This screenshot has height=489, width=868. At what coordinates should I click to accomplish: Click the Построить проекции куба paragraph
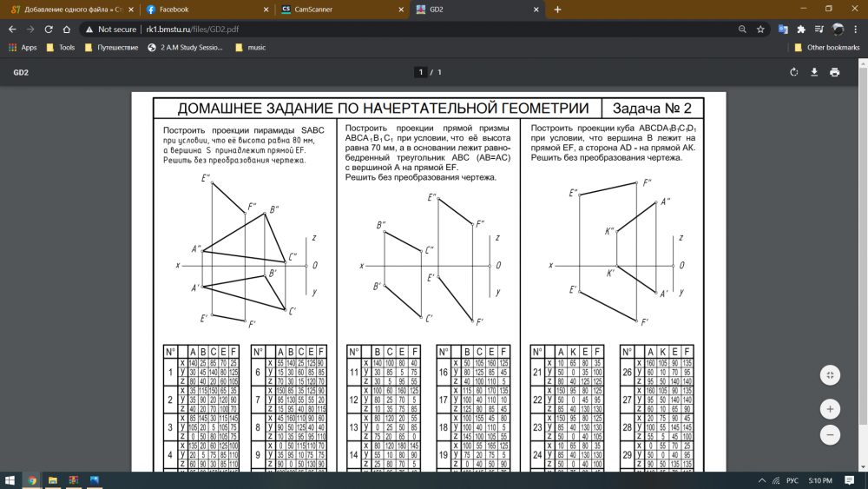(613, 143)
